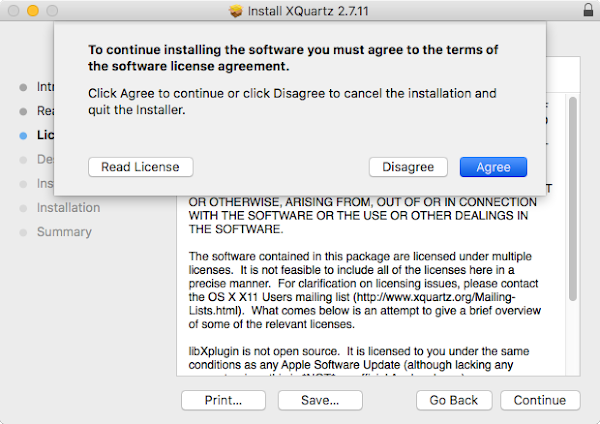600x424 pixels.
Task: Click the 'Click Agree to continue' instruction text
Action: (292, 101)
